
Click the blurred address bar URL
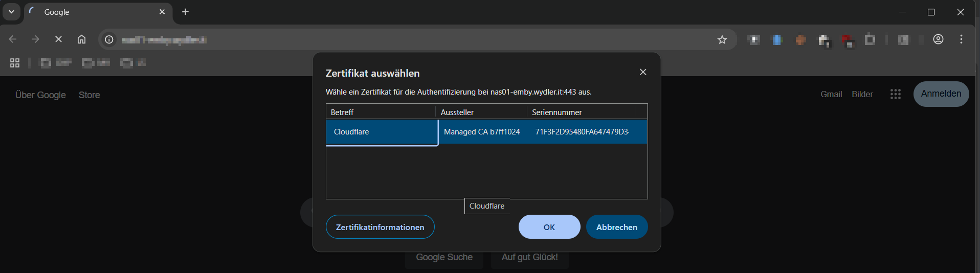pos(164,40)
